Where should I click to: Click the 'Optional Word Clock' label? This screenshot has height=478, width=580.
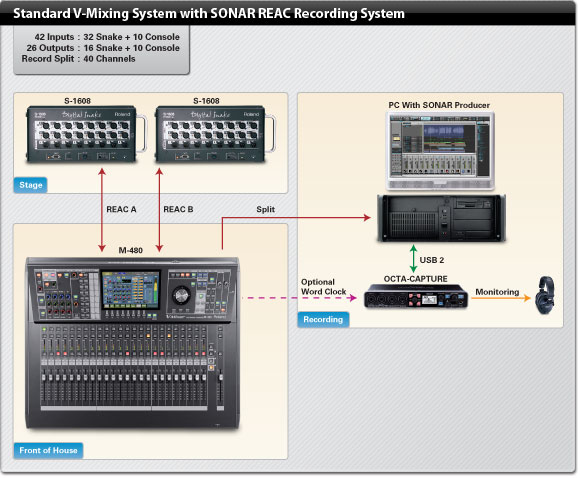[324, 287]
